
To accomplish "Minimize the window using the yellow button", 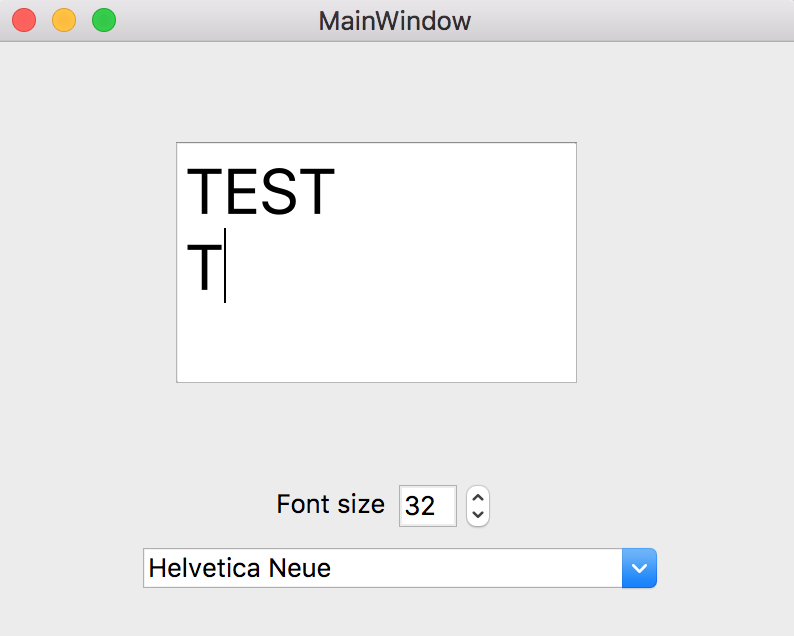I will (64, 20).
